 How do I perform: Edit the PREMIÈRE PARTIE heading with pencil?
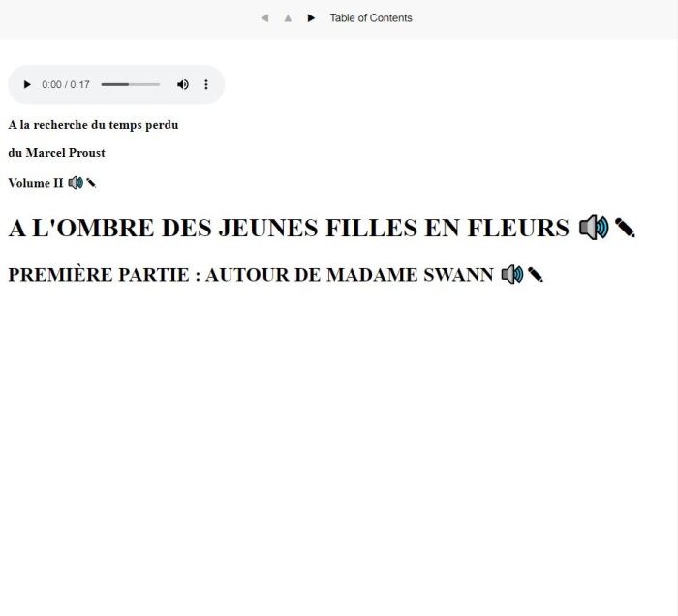click(536, 274)
